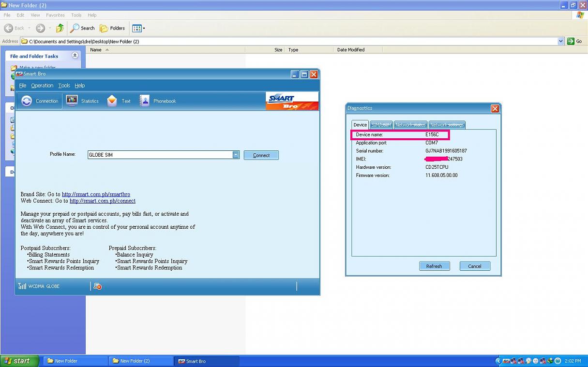Screen dimensions: 588x367
Task: Open the Statistics panel icon
Action: click(72, 101)
